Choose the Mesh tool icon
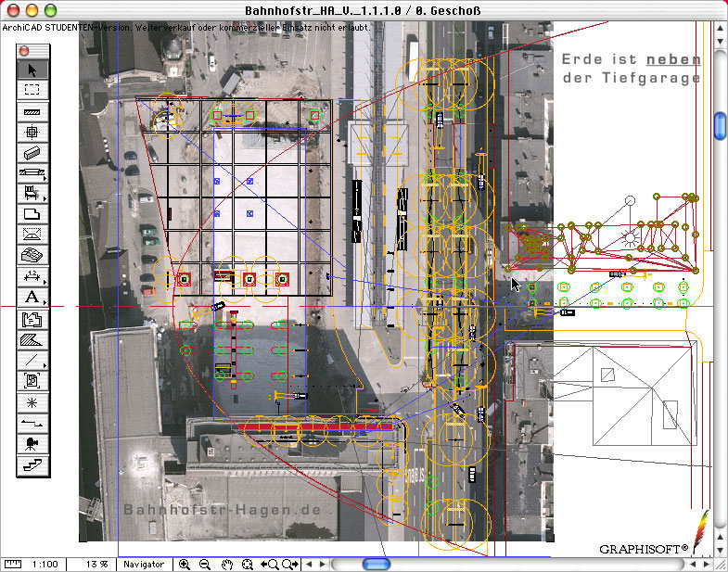 pos(32,257)
